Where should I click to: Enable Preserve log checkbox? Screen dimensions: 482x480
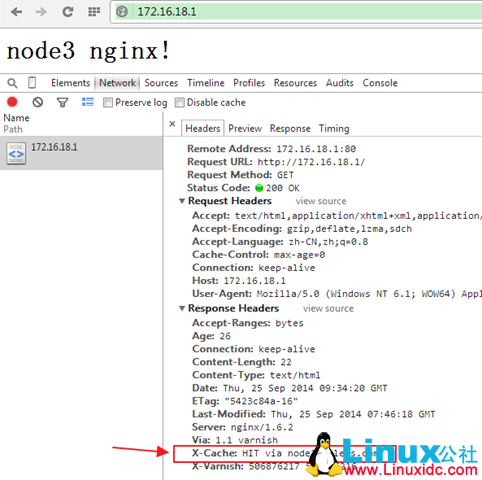coord(108,102)
